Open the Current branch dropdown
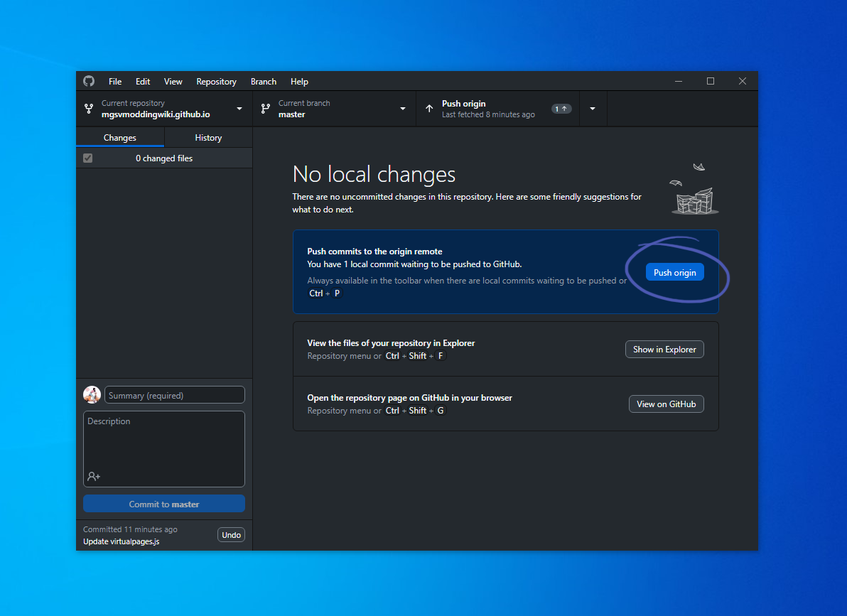The width and height of the screenshot is (847, 616). pyautogui.click(x=402, y=108)
